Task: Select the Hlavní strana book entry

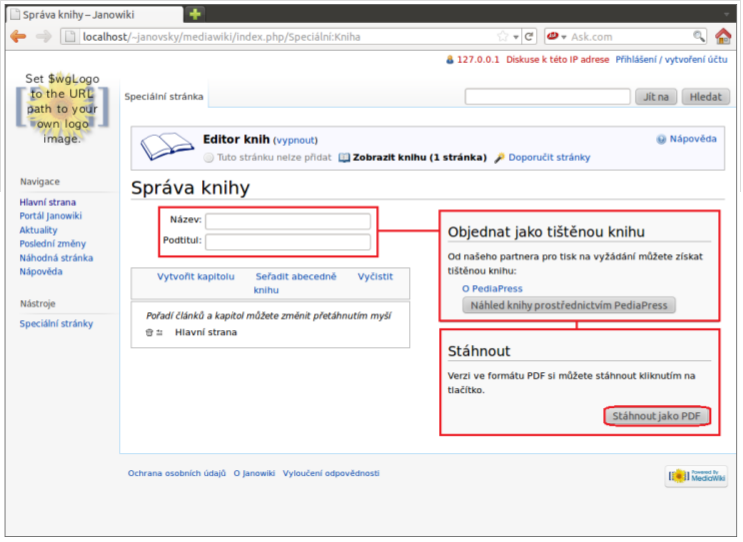Action: click(x=206, y=333)
